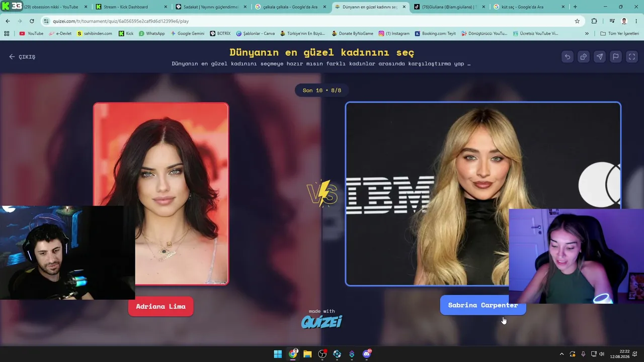Image resolution: width=644 pixels, height=362 pixels.
Task: Open Discord from the taskbar
Action: (367, 354)
